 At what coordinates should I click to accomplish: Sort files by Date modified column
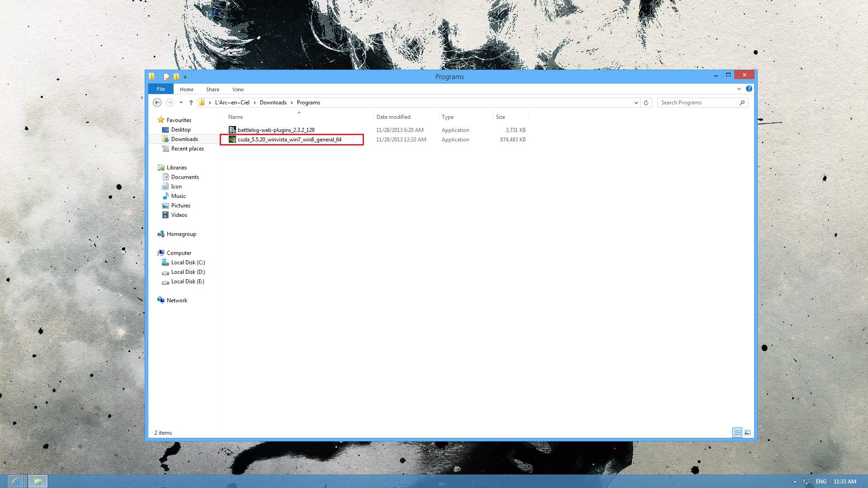pos(393,117)
